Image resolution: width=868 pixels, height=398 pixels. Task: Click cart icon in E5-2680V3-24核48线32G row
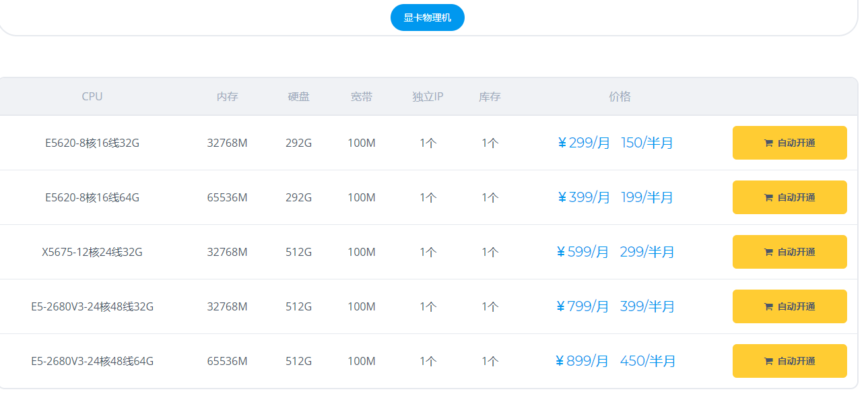click(x=768, y=306)
